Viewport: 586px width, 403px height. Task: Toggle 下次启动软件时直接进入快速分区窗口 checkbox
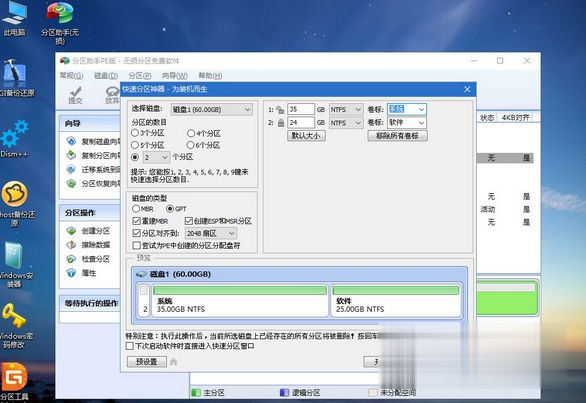click(130, 346)
